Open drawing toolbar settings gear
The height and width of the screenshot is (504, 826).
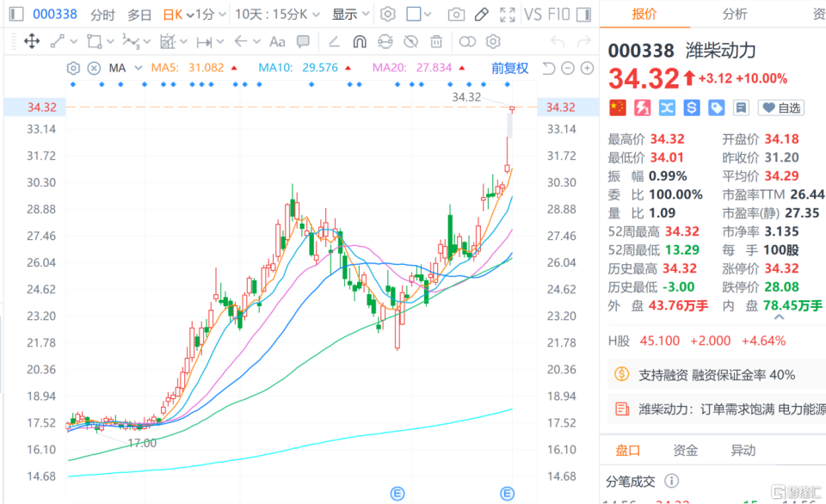[x=493, y=41]
